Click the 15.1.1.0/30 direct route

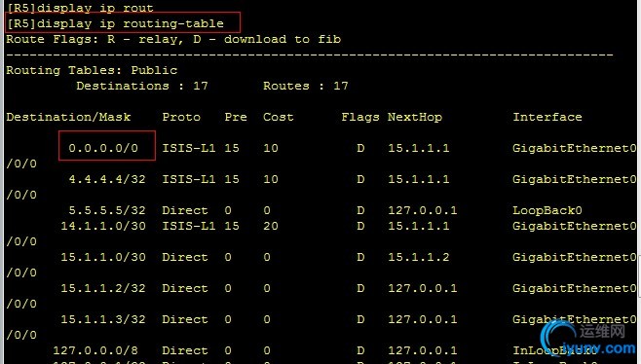(103, 257)
